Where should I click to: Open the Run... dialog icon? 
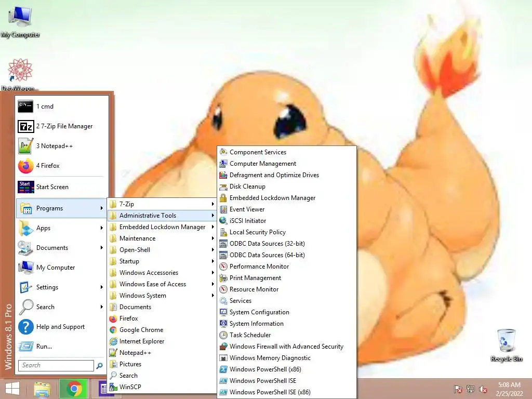tap(26, 347)
